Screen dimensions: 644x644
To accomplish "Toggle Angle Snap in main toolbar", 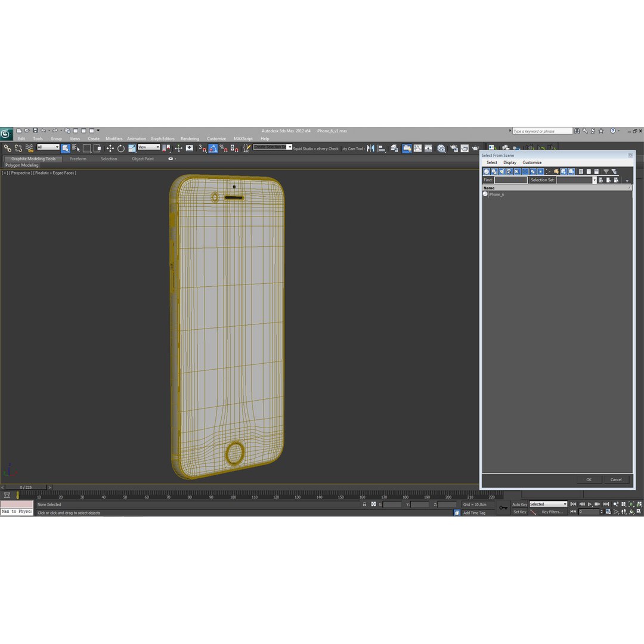I will [x=213, y=148].
